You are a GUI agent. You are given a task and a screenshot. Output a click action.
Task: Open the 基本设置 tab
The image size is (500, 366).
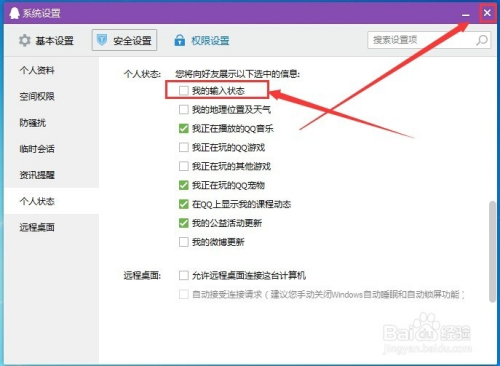pyautogui.click(x=46, y=40)
